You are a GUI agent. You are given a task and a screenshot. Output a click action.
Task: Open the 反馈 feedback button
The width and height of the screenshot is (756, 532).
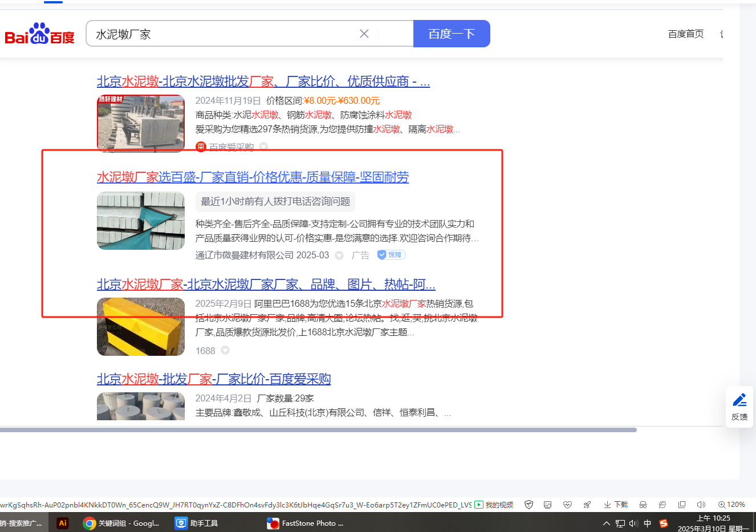click(x=739, y=407)
